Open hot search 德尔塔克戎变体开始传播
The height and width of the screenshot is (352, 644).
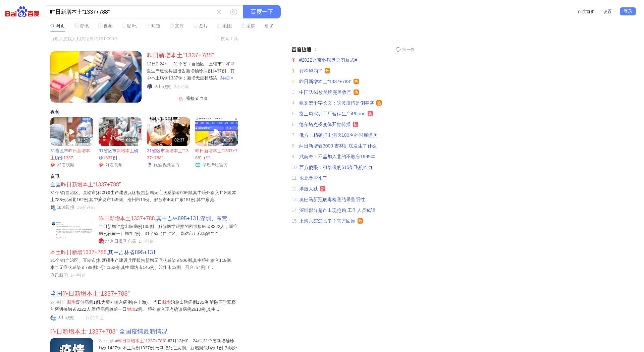pyautogui.click(x=325, y=124)
